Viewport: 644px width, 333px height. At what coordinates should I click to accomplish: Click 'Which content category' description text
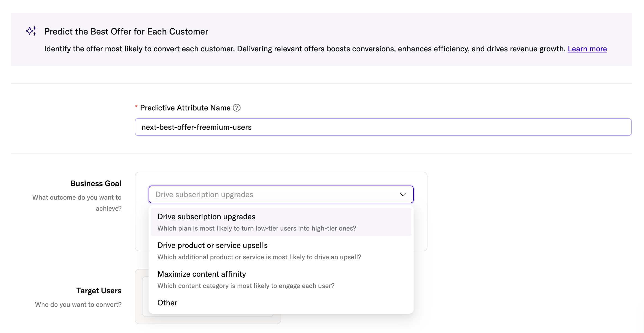pyautogui.click(x=246, y=286)
